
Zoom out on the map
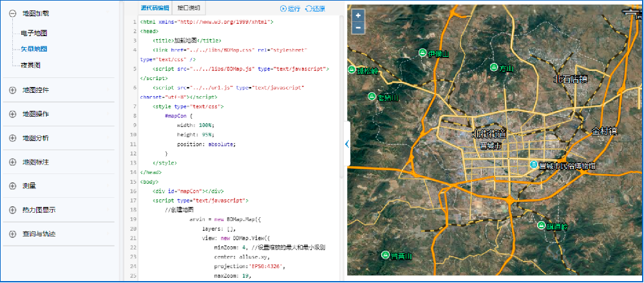[358, 28]
